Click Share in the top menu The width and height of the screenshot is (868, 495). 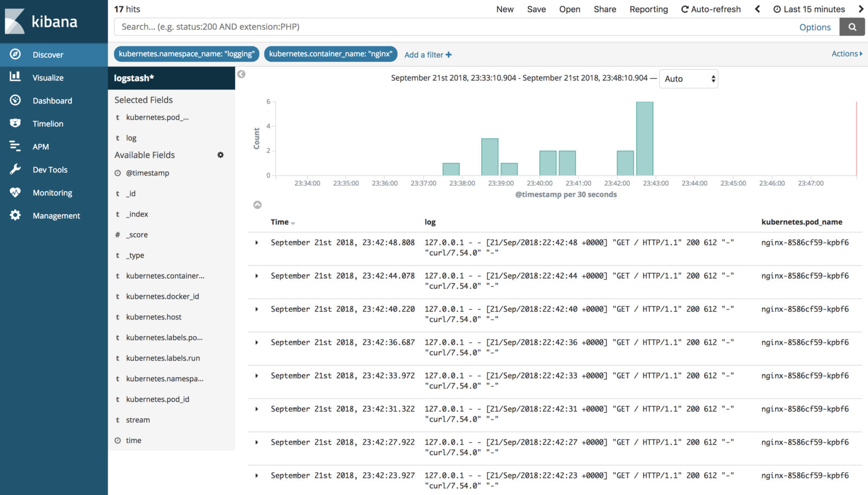point(605,9)
